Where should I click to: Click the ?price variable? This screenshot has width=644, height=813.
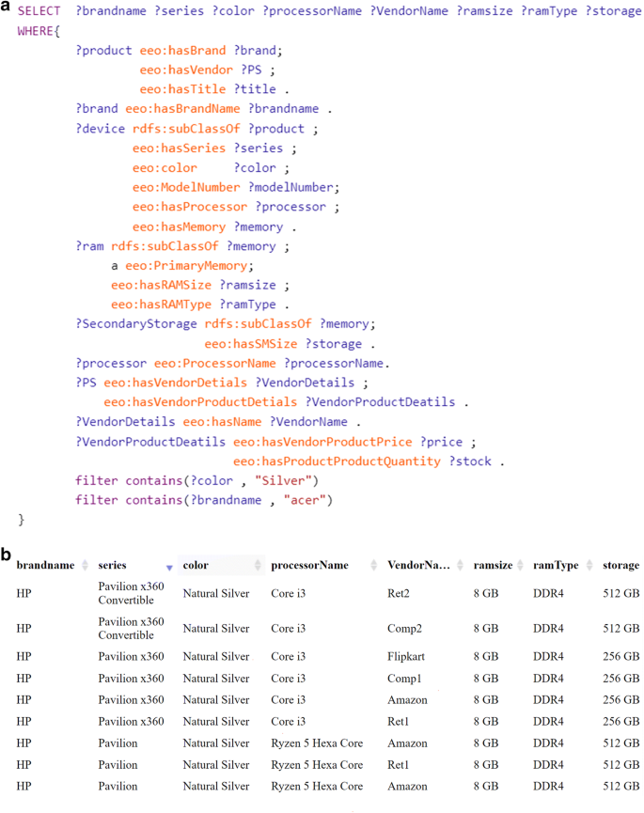point(441,442)
